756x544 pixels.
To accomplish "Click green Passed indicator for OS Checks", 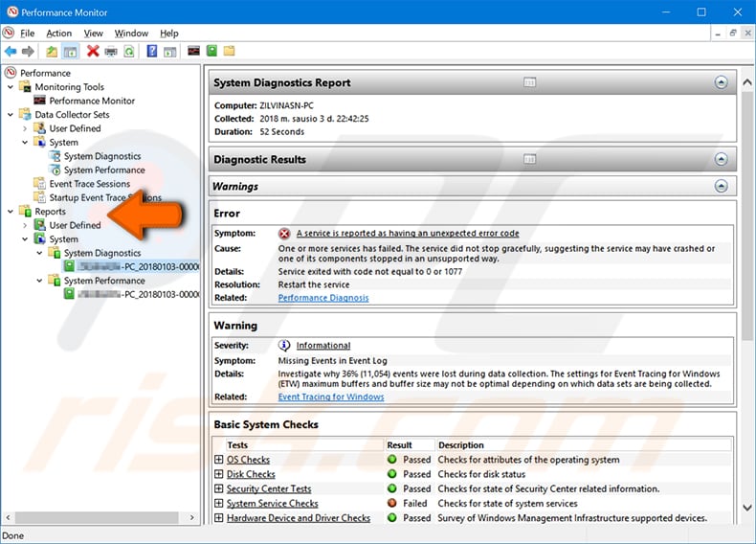I will (x=392, y=460).
